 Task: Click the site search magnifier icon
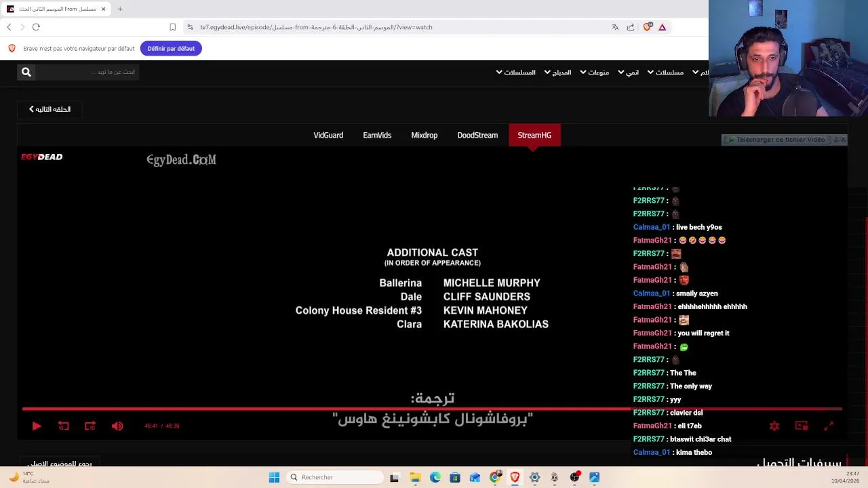tap(26, 72)
